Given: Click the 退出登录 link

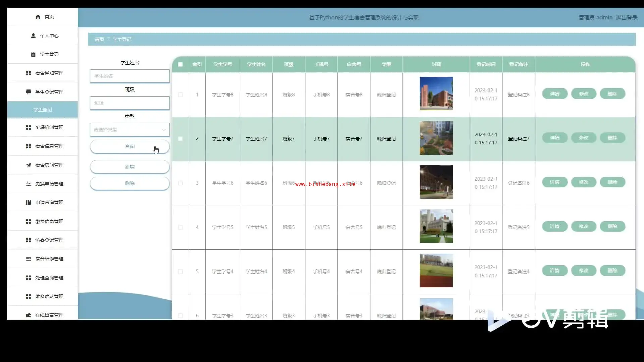Looking at the screenshot, I should (626, 17).
